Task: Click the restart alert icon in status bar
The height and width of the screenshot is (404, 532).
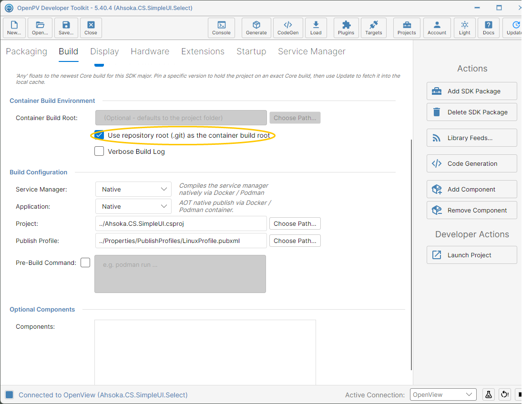Action: 504,394
